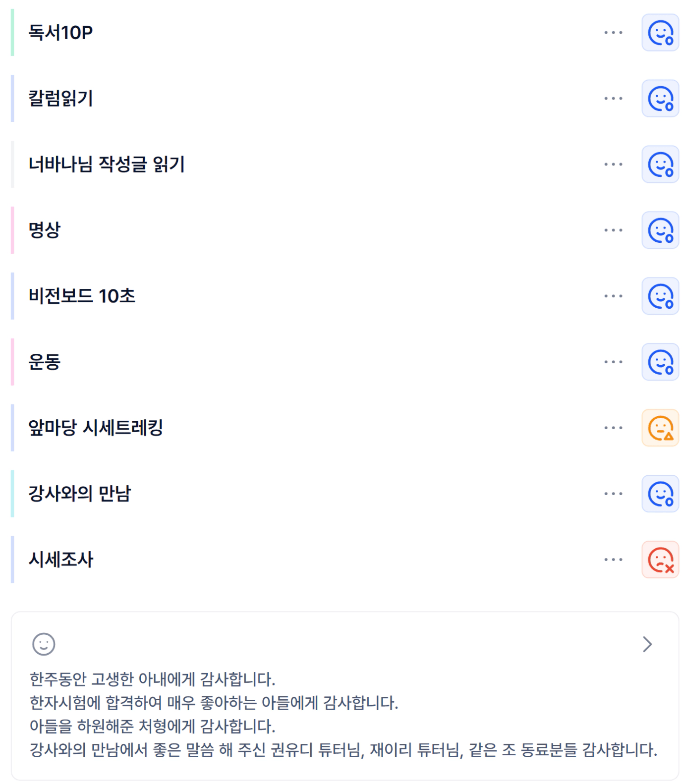Select the 앞마당 시세트레킹 task title
The height and width of the screenshot is (784, 685).
[96, 428]
